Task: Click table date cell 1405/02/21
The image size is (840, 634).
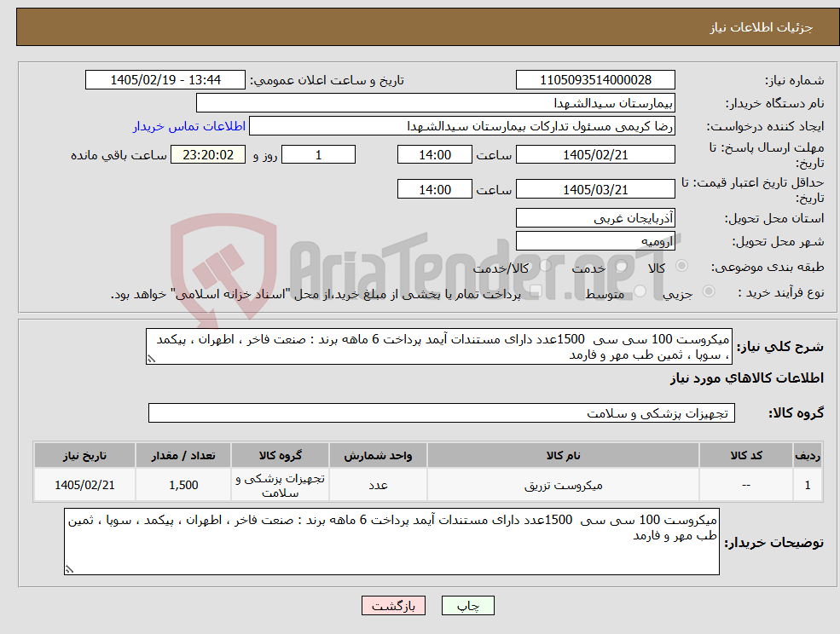Action: pyautogui.click(x=84, y=485)
